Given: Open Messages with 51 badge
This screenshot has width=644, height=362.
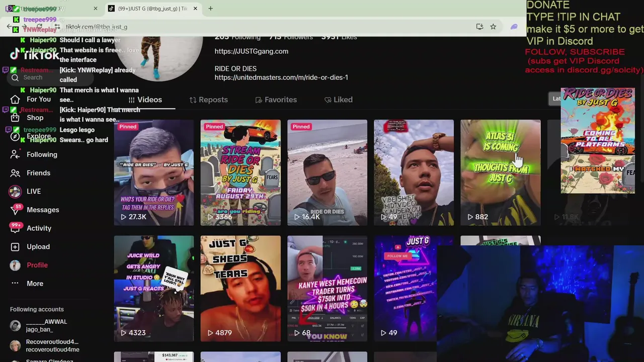Looking at the screenshot, I should [35, 210].
